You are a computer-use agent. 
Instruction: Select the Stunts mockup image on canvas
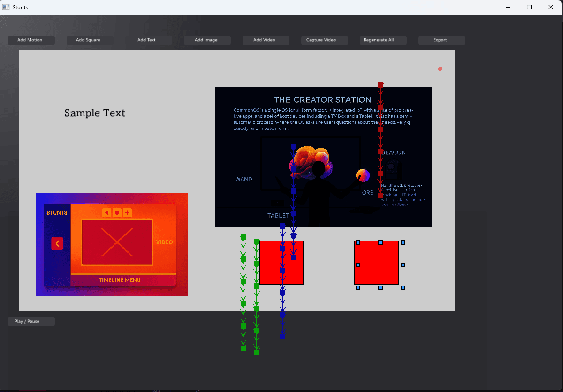(x=111, y=245)
